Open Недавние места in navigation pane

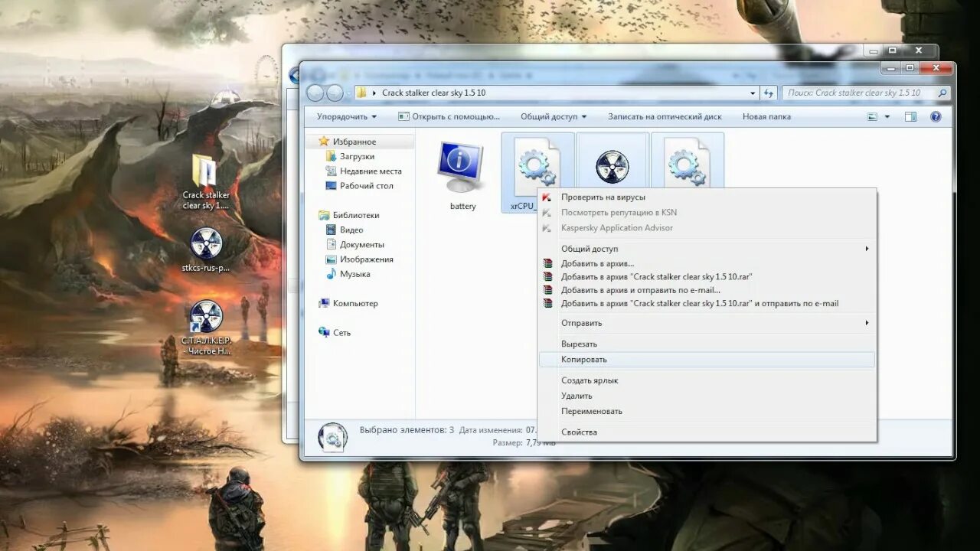tap(371, 171)
